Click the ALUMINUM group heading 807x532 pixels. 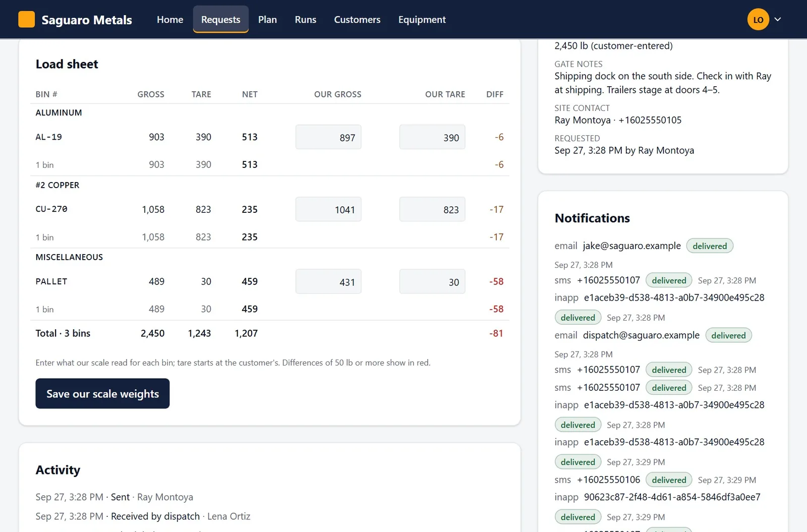tap(59, 112)
